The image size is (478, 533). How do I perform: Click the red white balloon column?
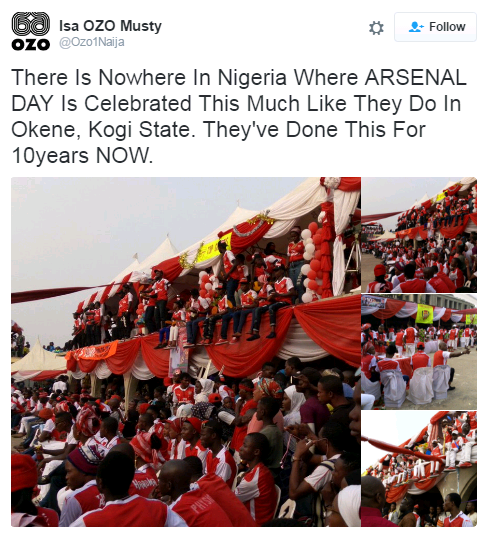point(311,262)
